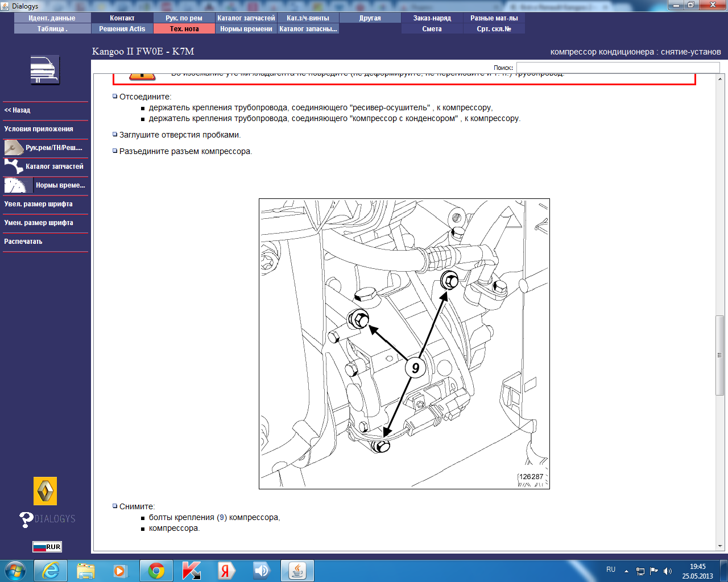
Task: Open the top Нормы времени tab
Action: [246, 29]
